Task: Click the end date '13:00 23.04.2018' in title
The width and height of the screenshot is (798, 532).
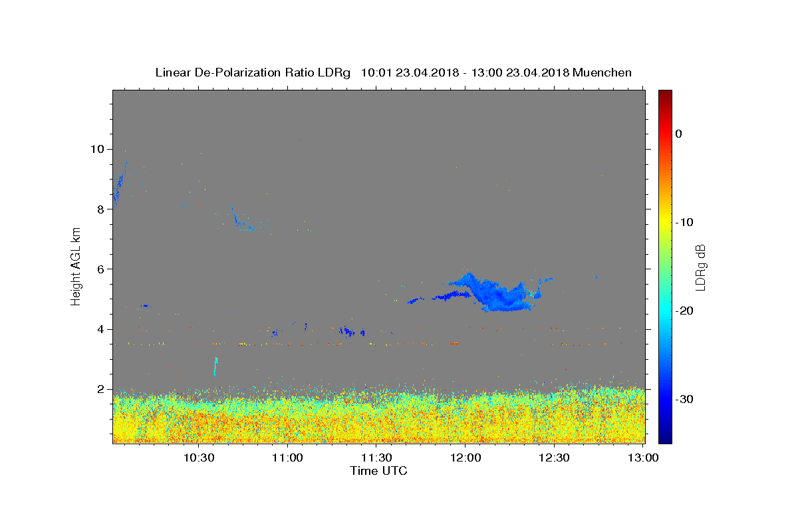Action: 520,72
